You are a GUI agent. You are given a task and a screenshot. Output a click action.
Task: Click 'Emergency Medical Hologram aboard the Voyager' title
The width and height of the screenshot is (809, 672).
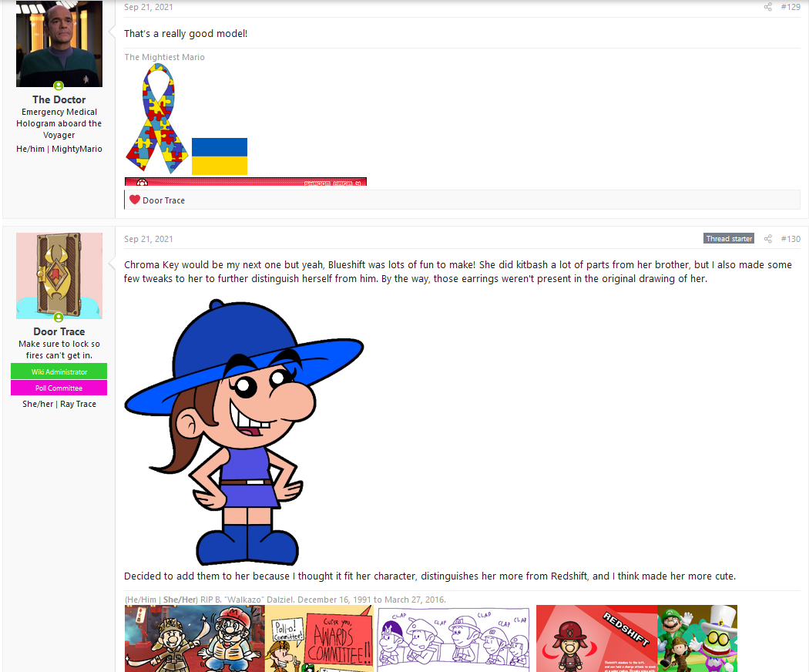(x=59, y=123)
